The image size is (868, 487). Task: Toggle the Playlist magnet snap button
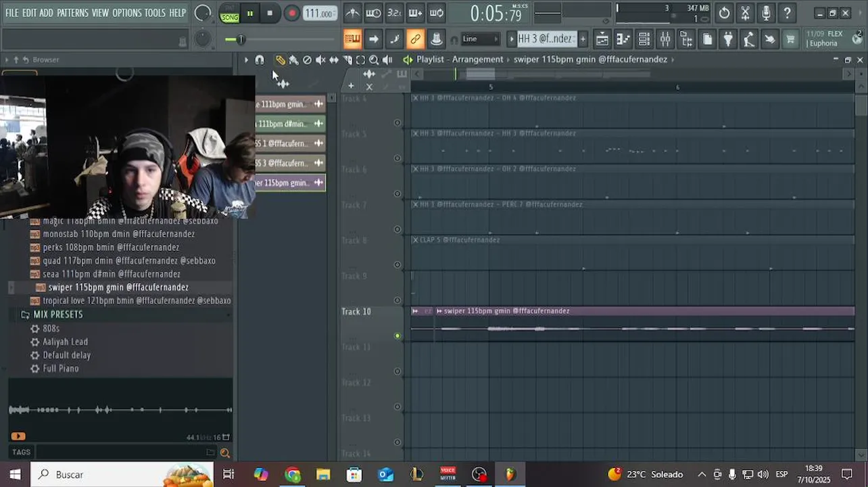[259, 60]
